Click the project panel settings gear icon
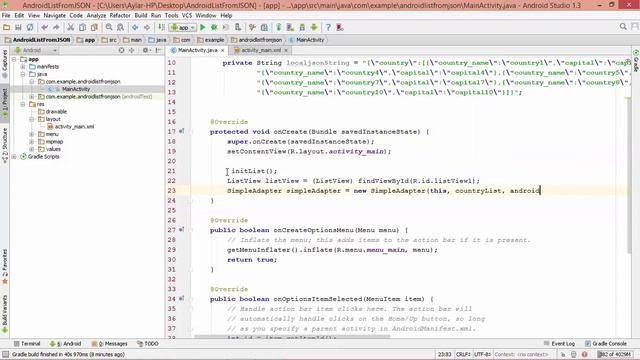This screenshot has height=360, width=640. coord(145,50)
